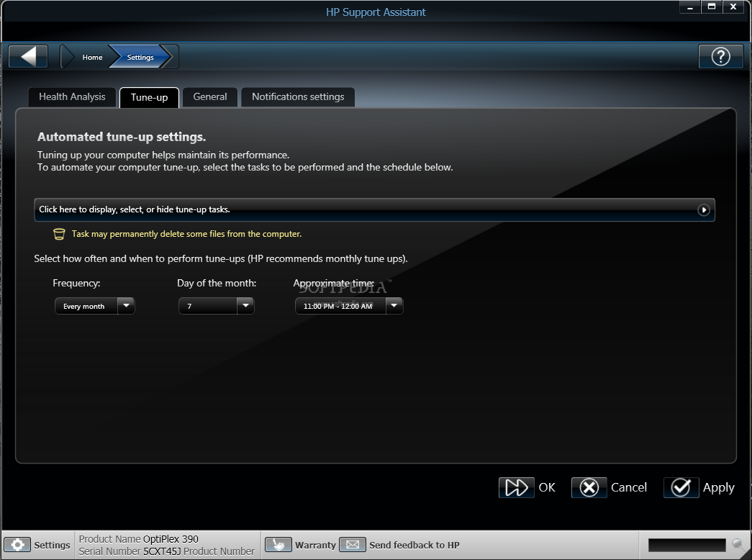Viewport: 752px width, 560px height.
Task: Maximize the HP Support Assistant window
Action: tap(712, 7)
